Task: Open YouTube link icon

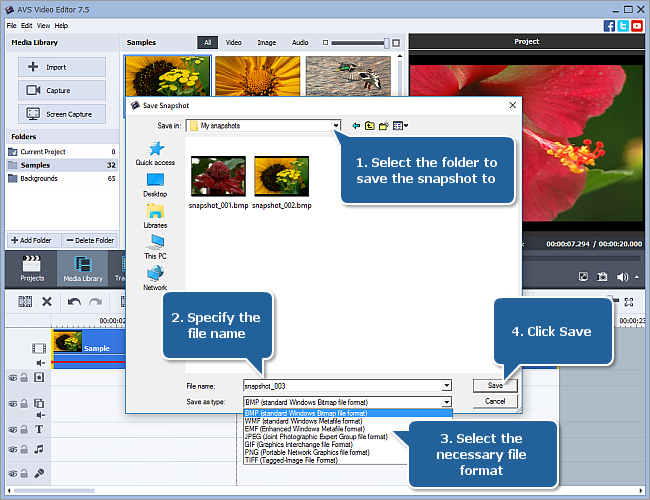Action: (637, 26)
